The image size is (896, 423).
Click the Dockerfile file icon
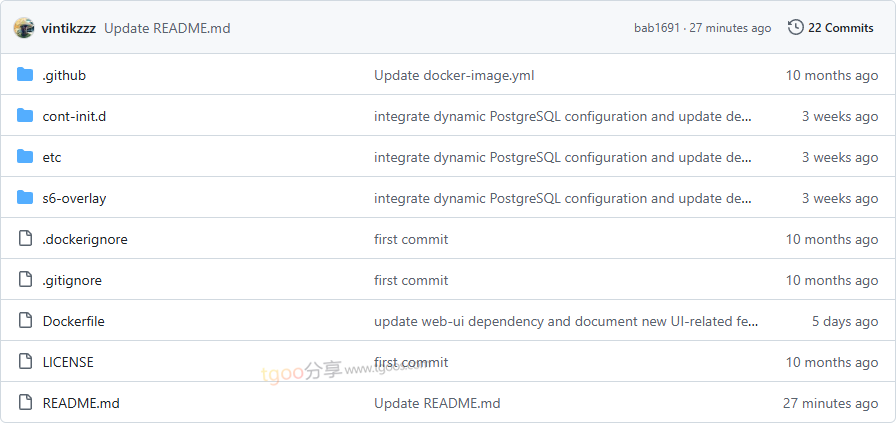coord(25,321)
